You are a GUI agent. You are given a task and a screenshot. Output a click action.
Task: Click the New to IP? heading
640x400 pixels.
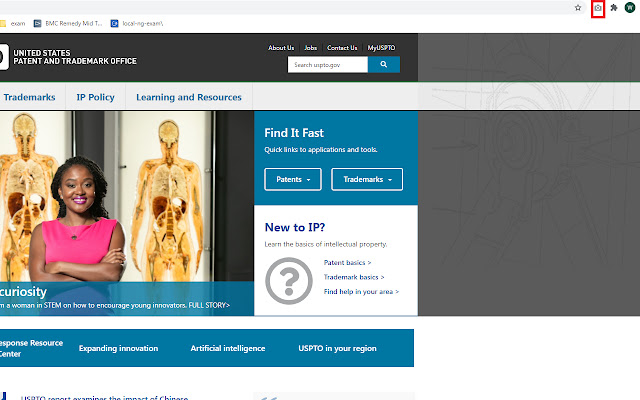point(295,227)
